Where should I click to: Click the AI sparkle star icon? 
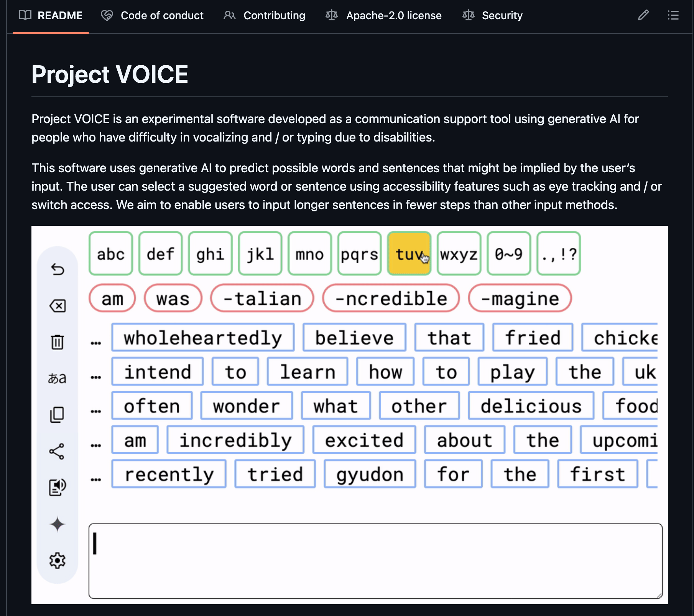(58, 524)
